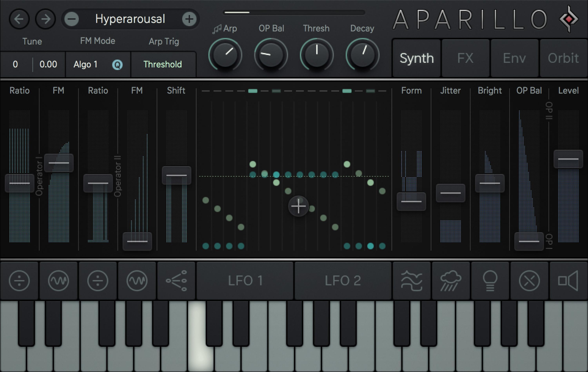
Task: Open the Operator I FM waveform icon
Action: pyautogui.click(x=58, y=280)
